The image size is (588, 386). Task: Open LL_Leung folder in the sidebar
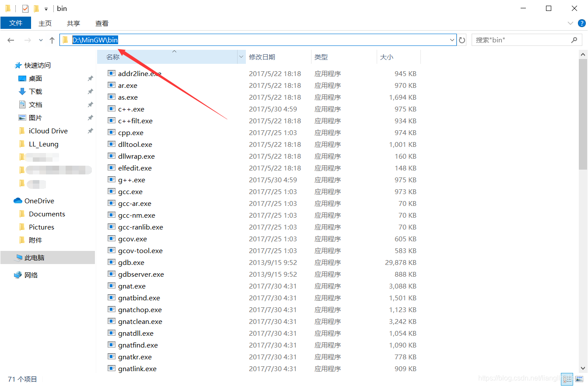(x=43, y=144)
